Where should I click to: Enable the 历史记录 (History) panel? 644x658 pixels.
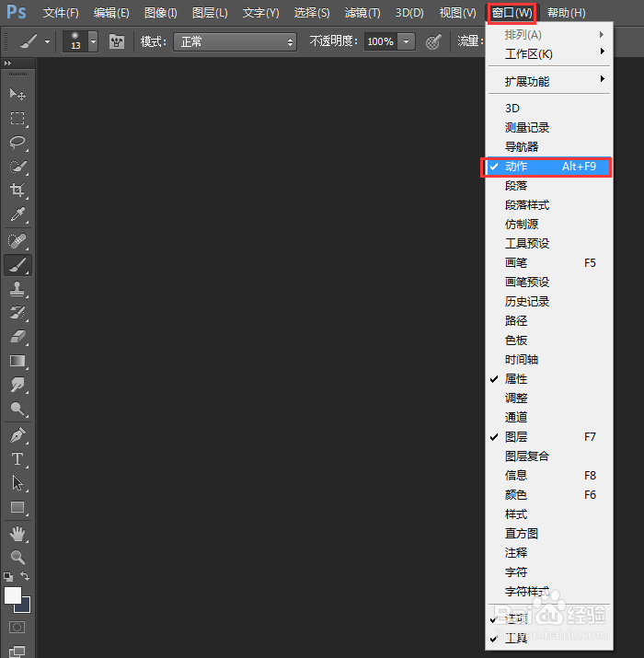click(548, 301)
